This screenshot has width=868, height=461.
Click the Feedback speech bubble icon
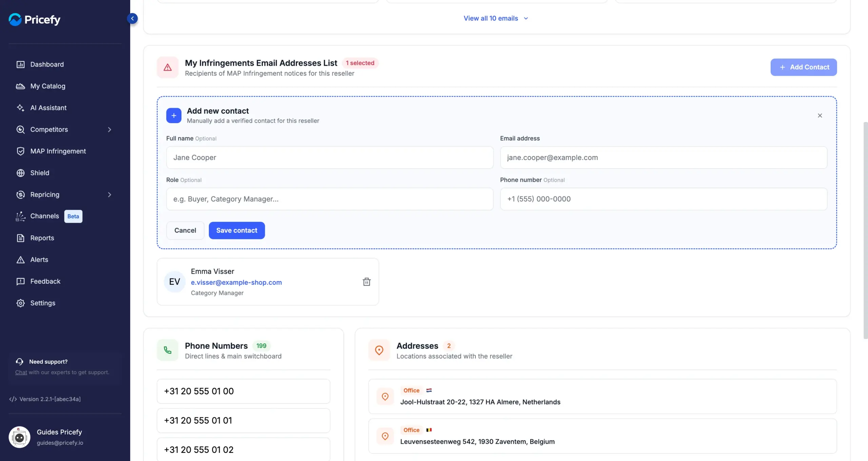(x=21, y=281)
